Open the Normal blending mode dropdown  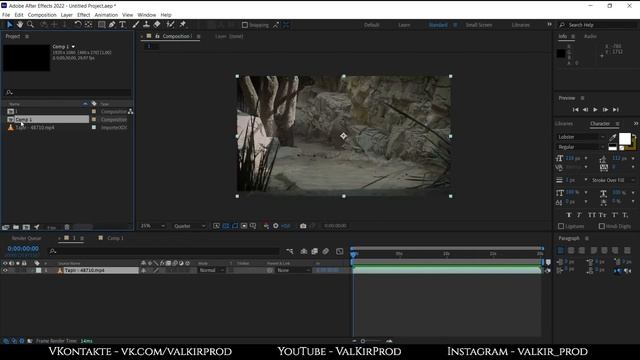[x=211, y=270]
